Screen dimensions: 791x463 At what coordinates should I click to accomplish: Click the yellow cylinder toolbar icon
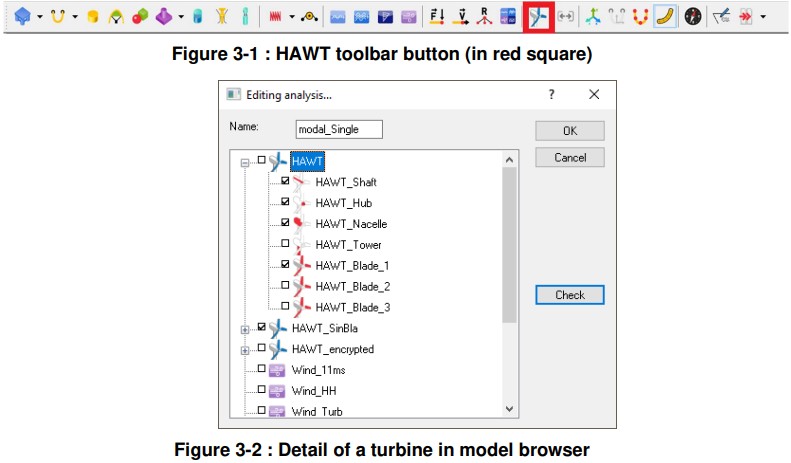click(92, 17)
